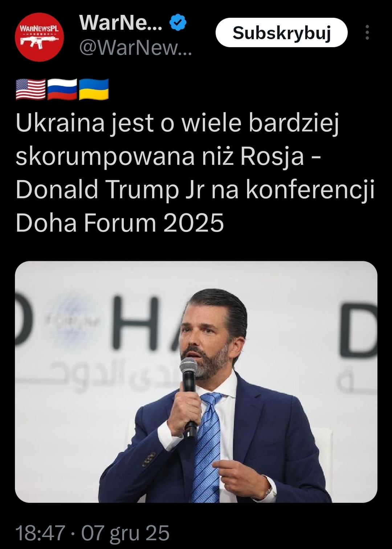Screen dimensions: 392x549
Task: Click the blue striped tie in the photo
Action: pos(207,447)
